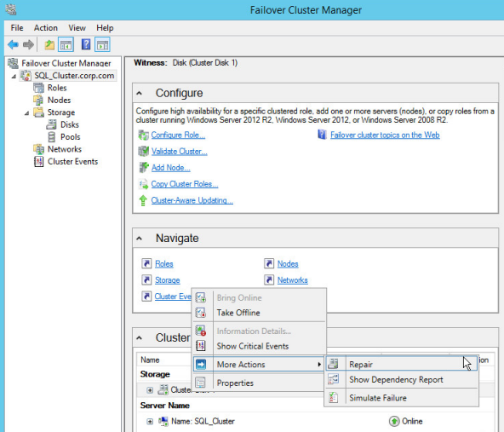Image resolution: width=504 pixels, height=432 pixels.
Task: Click the Up one level folder icon
Action: click(x=49, y=44)
